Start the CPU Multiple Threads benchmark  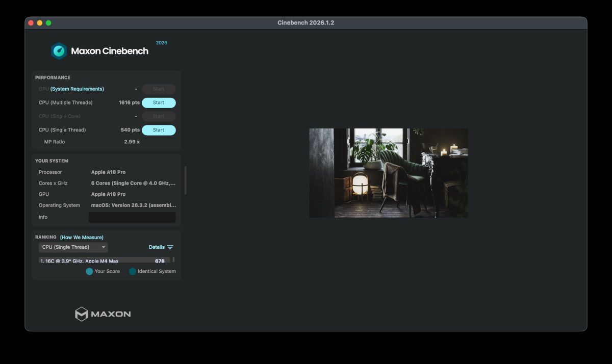click(x=159, y=103)
